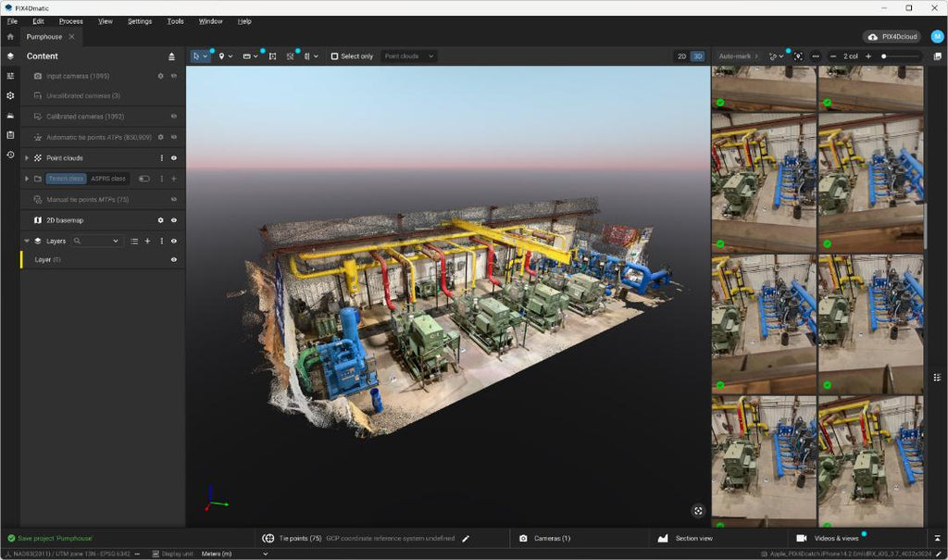Viewport: 948px width, 560px height.
Task: Enable the Select only checkbox
Action: tap(334, 56)
